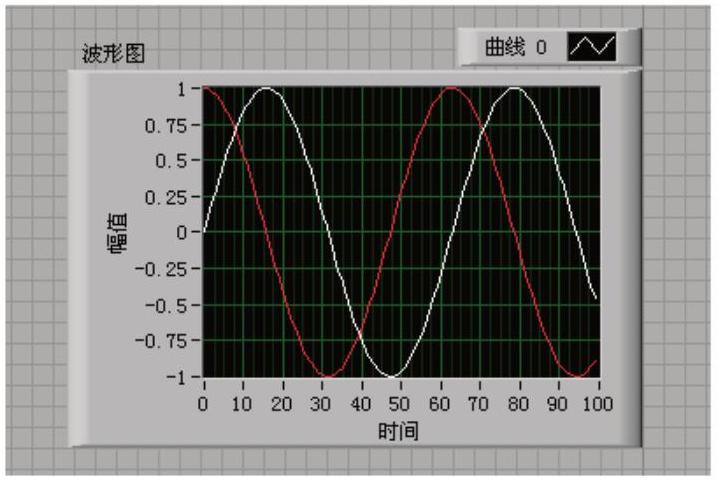Click X-axis scale value 30

point(321,404)
